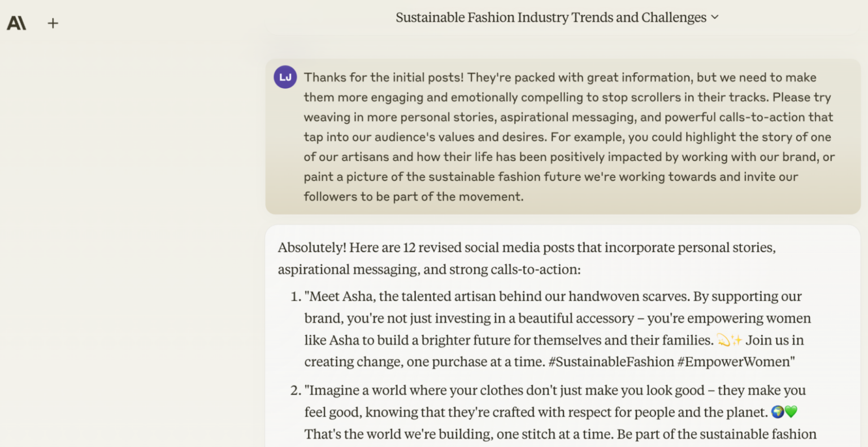Click the LJ user avatar

285,77
